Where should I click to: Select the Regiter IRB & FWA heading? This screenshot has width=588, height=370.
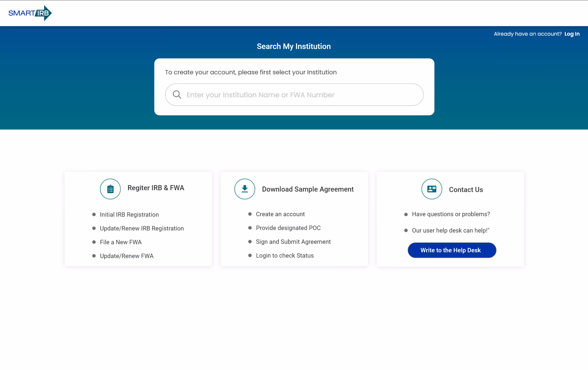coord(156,188)
